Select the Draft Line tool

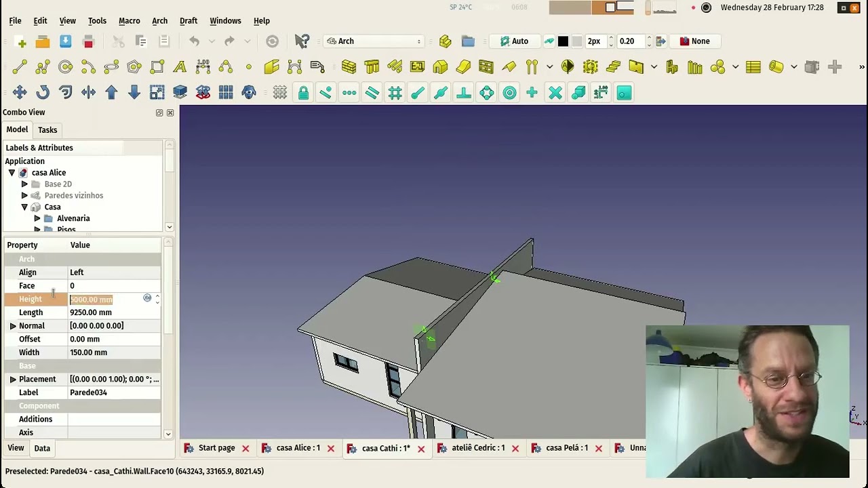tap(20, 66)
